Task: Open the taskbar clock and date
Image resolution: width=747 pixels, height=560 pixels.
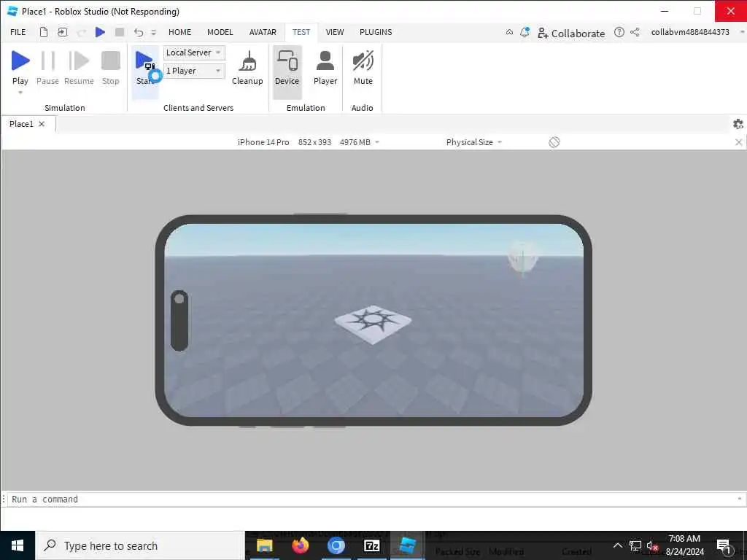Action: tap(684, 545)
